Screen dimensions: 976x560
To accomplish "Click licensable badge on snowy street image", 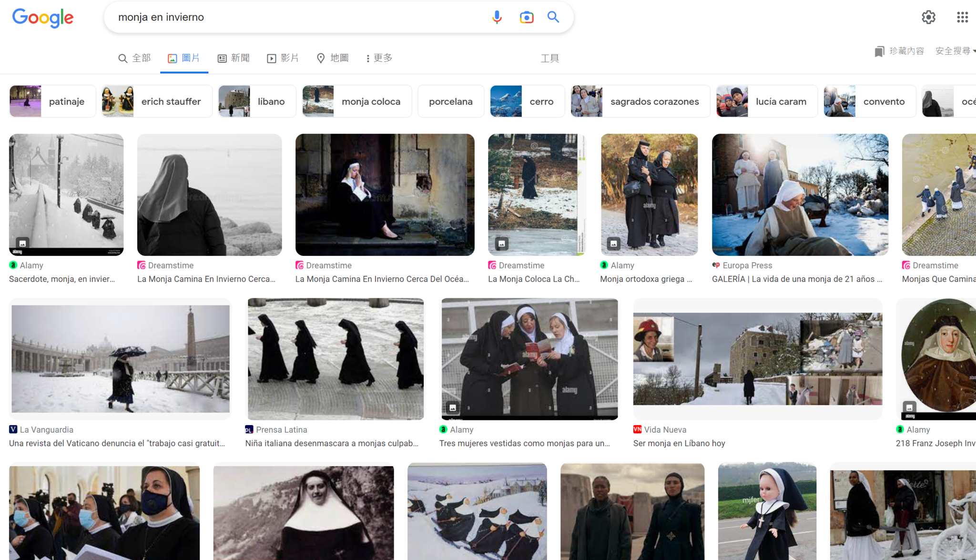I will pyautogui.click(x=22, y=244).
